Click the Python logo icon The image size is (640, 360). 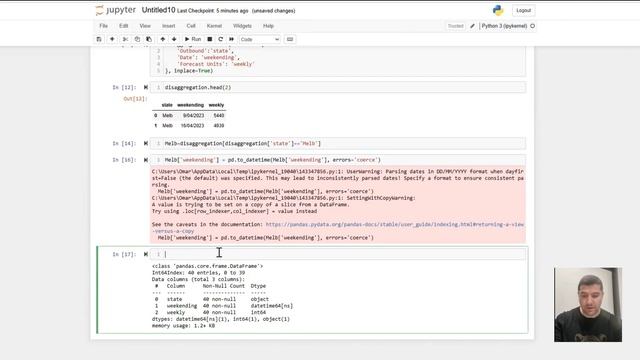pyautogui.click(x=498, y=10)
